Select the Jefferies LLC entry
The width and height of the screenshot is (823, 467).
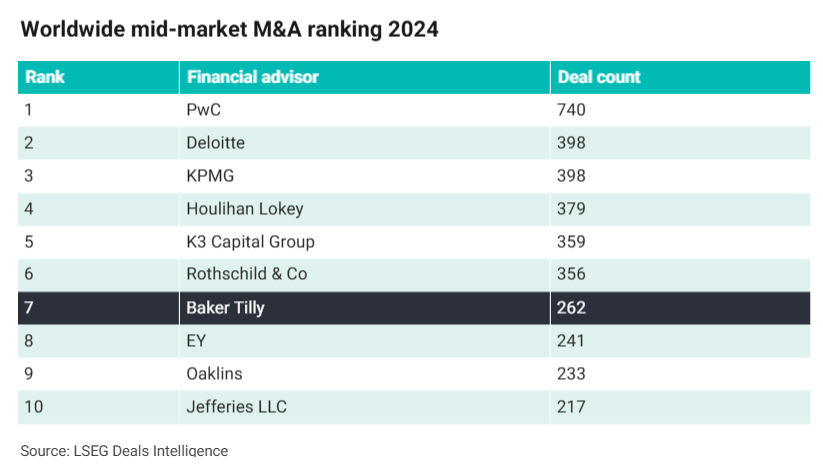(x=237, y=407)
